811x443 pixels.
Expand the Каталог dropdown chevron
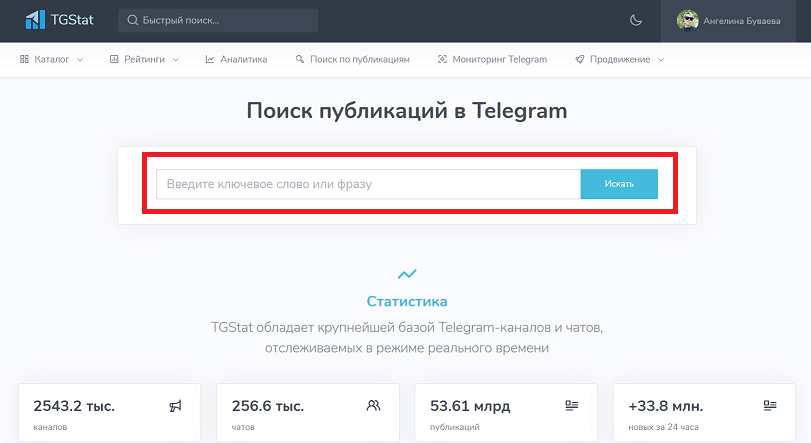click(x=80, y=60)
